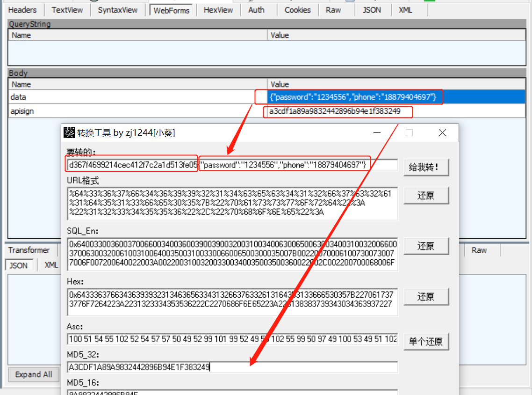The height and width of the screenshot is (395, 532).
Task: Click the QueryString Value column header
Action: pos(396,35)
